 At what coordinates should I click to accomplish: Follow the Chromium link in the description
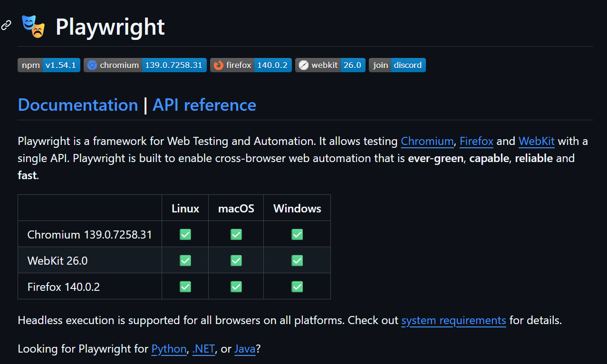[427, 141]
